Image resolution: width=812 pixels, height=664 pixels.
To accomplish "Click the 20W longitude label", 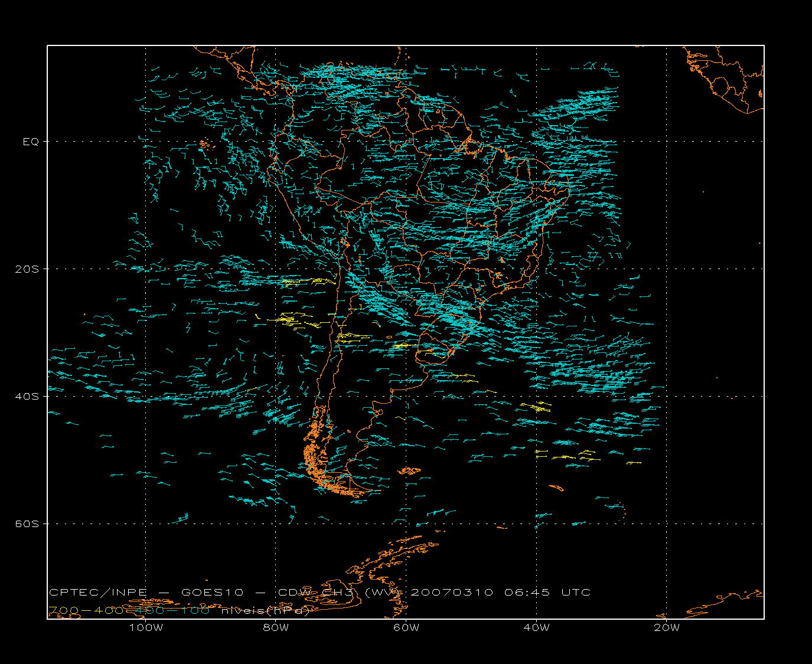I will pyautogui.click(x=667, y=627).
